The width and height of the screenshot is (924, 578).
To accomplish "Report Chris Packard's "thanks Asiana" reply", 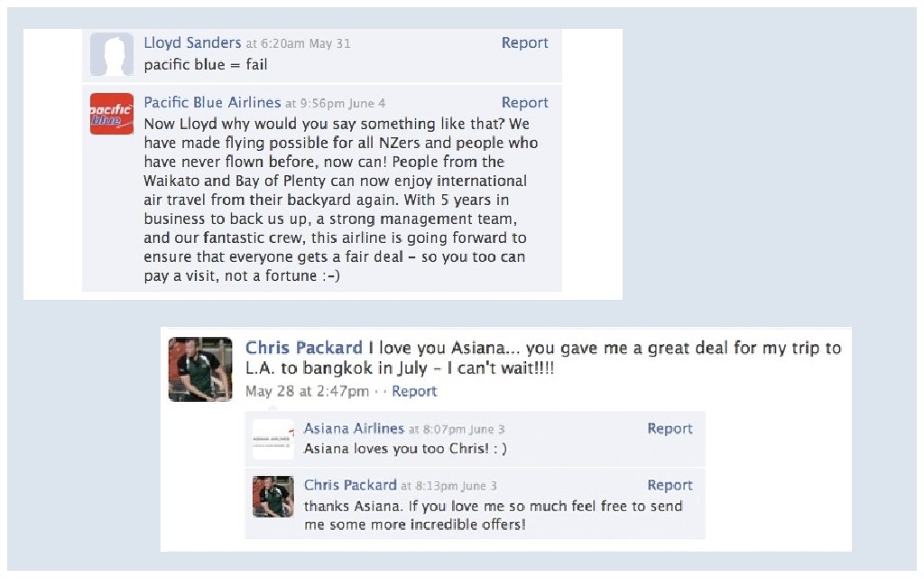I will coord(670,485).
